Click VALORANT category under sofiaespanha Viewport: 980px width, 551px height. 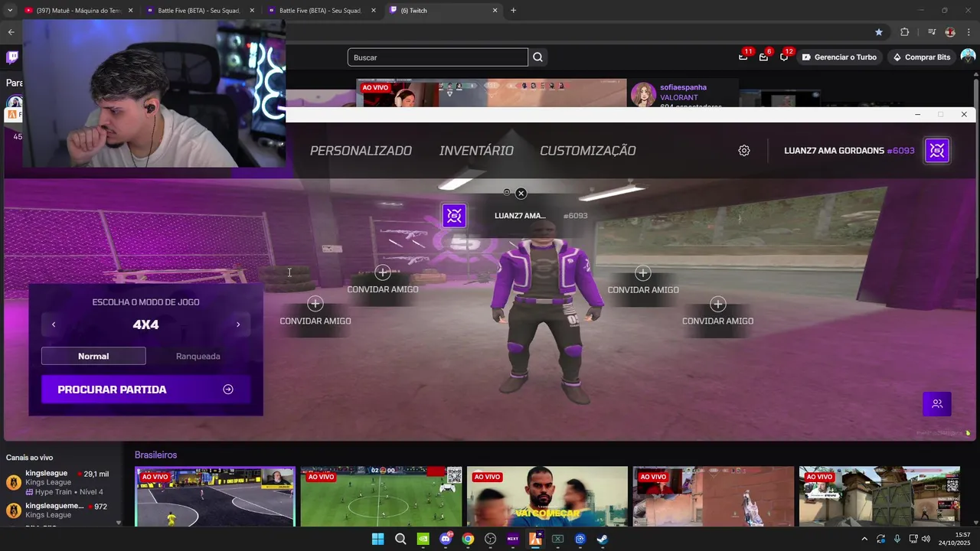pos(679,98)
